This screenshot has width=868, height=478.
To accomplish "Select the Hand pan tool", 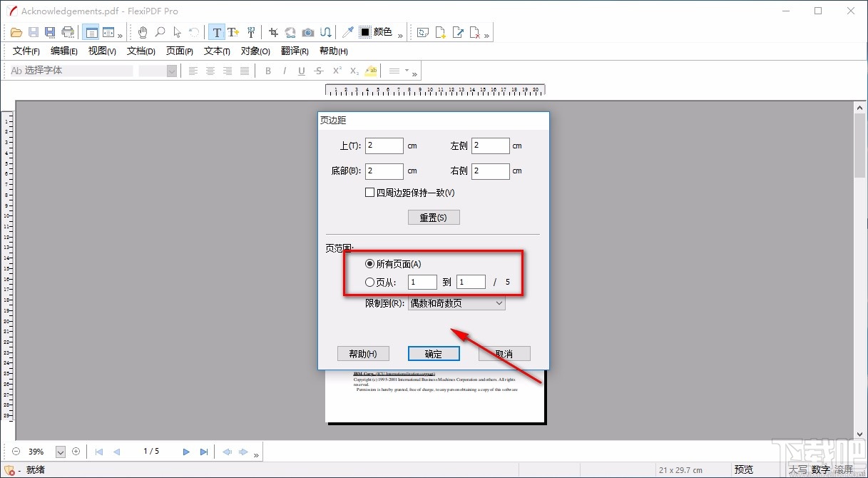I will 142,32.
